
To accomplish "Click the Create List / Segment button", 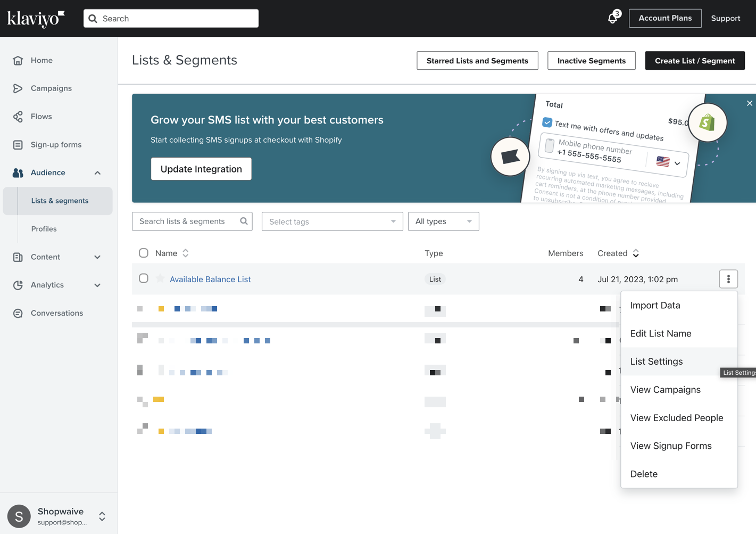I will pyautogui.click(x=694, y=61).
